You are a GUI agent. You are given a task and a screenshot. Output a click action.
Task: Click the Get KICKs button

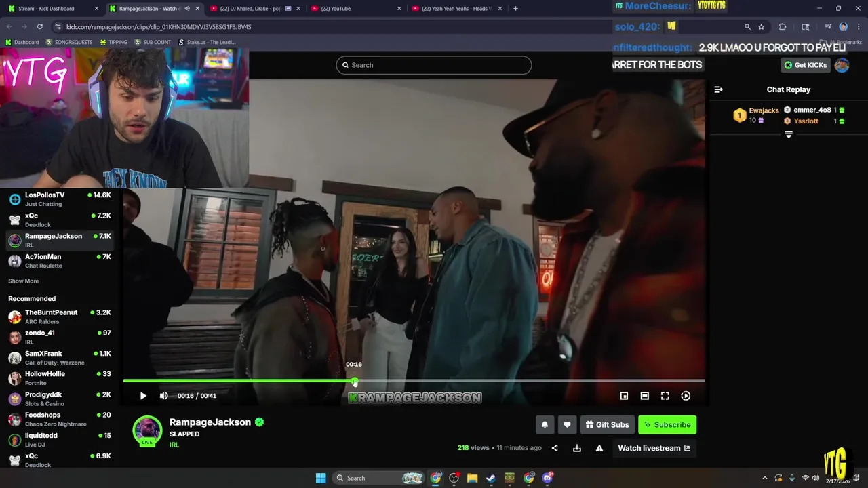coord(806,65)
